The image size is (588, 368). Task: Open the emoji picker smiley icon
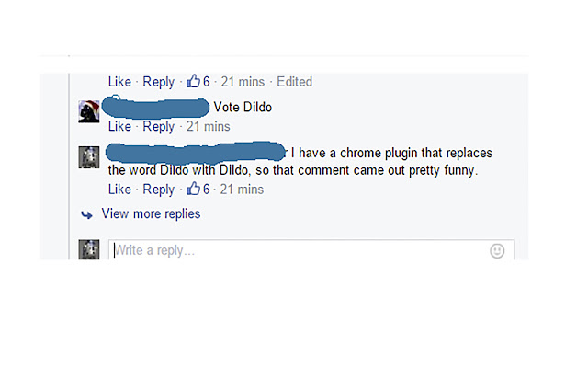pyautogui.click(x=497, y=250)
